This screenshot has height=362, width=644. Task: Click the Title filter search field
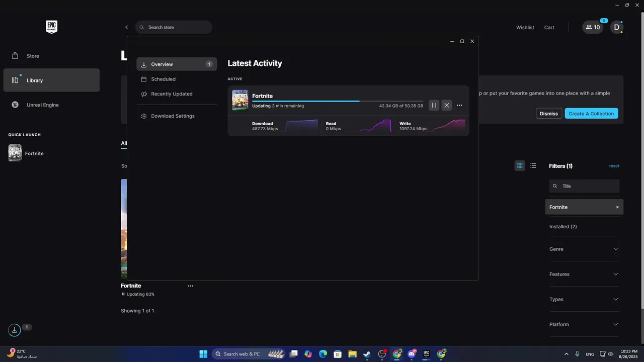tap(584, 186)
